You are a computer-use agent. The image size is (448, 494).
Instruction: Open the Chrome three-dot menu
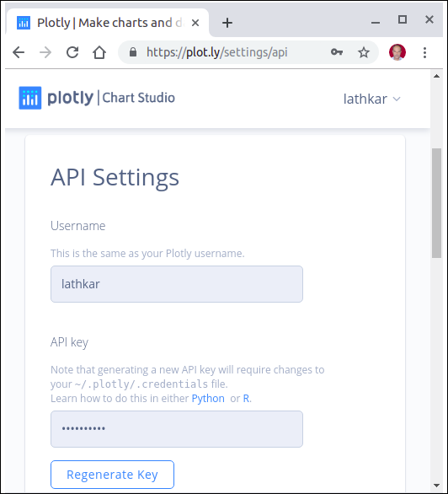424,52
